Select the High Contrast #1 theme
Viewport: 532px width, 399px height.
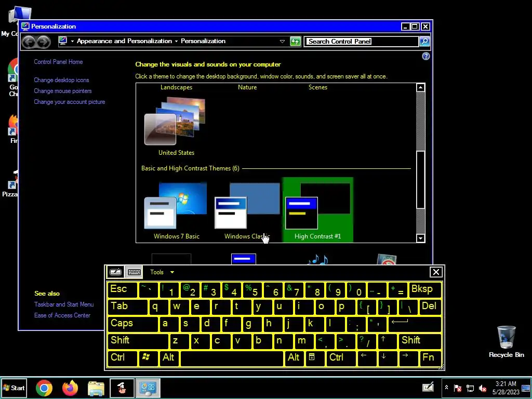click(317, 210)
